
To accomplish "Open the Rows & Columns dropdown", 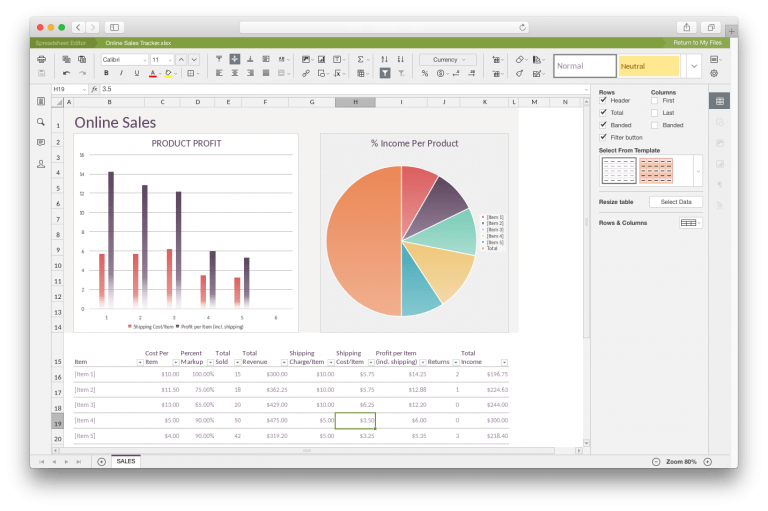I will (x=690, y=223).
